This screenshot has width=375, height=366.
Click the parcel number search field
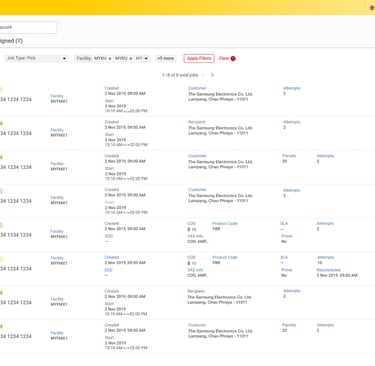28,27
